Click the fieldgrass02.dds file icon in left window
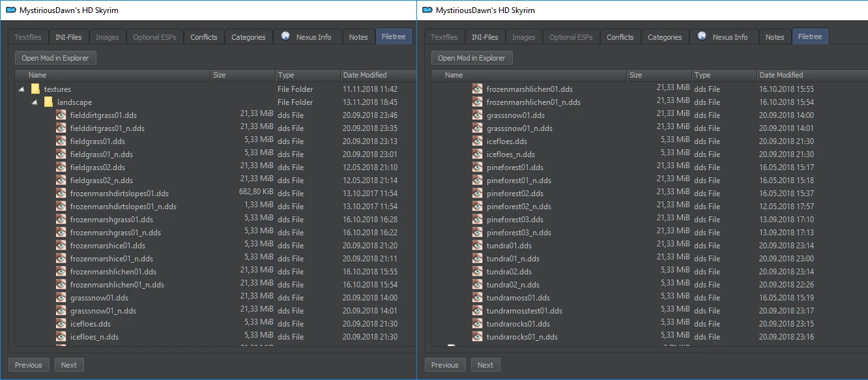Image resolution: width=868 pixels, height=380 pixels. 61,168
